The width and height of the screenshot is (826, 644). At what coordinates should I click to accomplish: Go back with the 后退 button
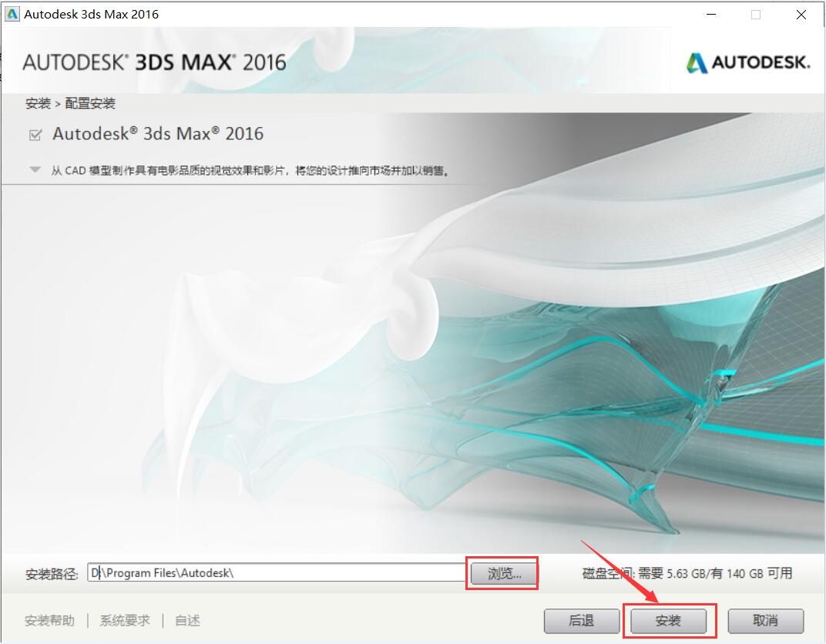click(581, 620)
